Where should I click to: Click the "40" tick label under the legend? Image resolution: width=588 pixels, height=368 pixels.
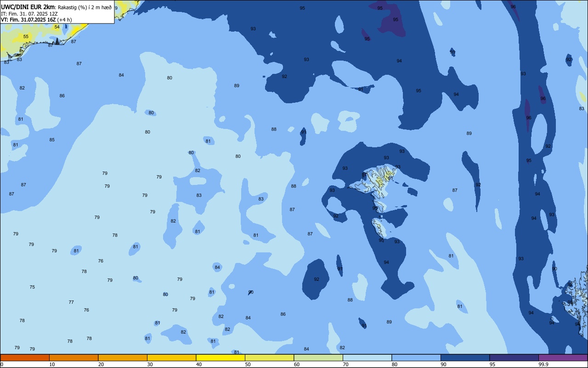199,364
